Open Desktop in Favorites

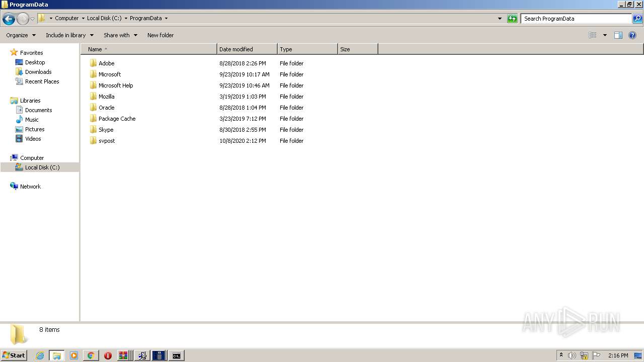click(35, 62)
